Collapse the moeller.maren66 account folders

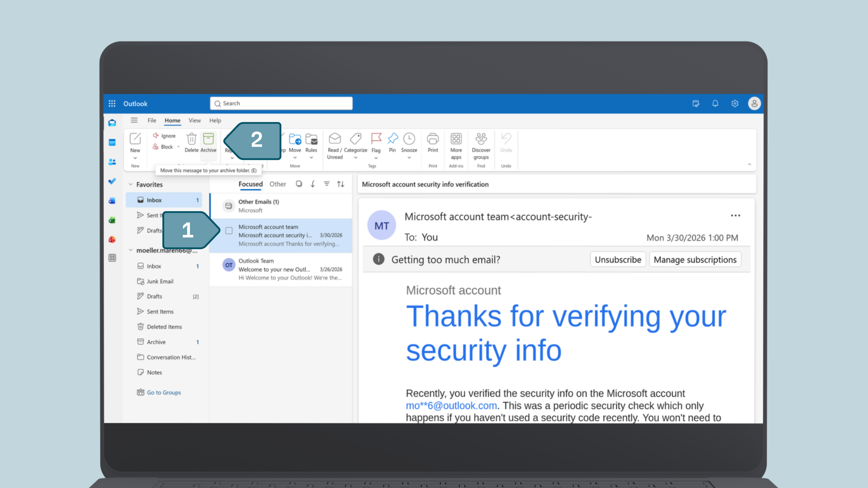tap(131, 251)
